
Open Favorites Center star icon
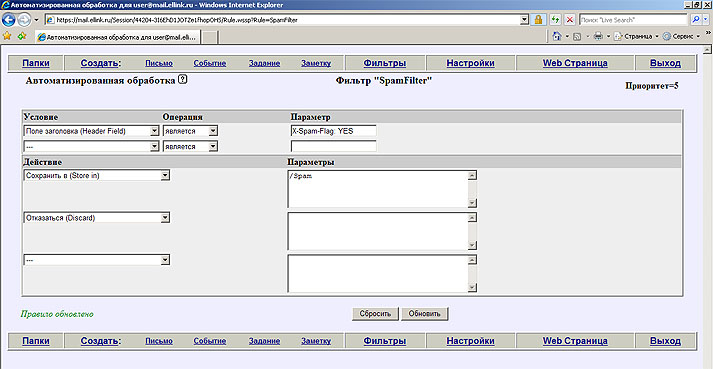point(7,36)
